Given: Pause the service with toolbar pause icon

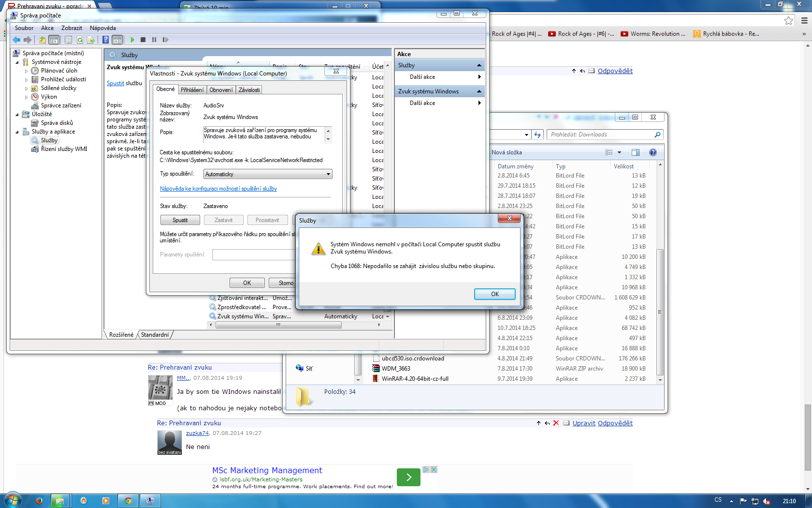Looking at the screenshot, I should 154,40.
